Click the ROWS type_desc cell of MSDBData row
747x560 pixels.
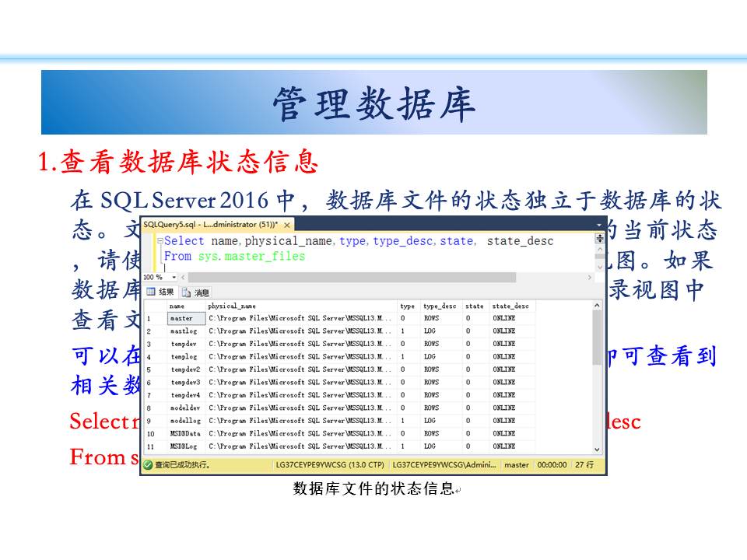point(440,434)
